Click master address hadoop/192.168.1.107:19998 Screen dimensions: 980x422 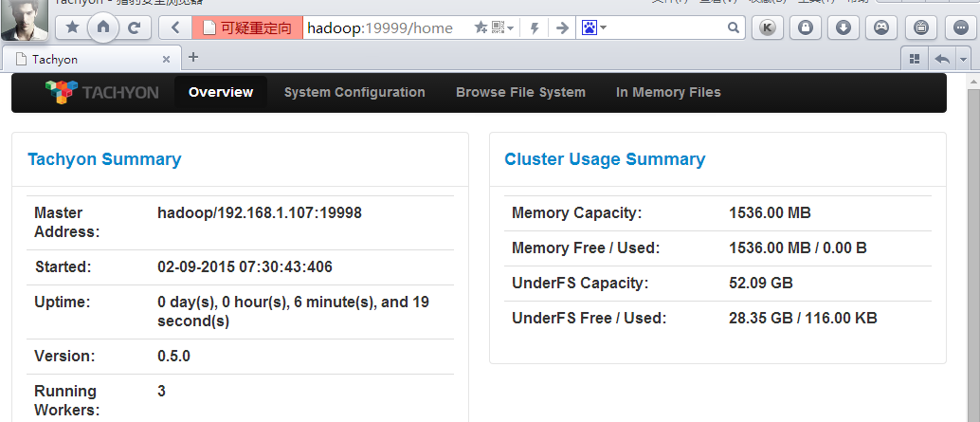click(260, 213)
